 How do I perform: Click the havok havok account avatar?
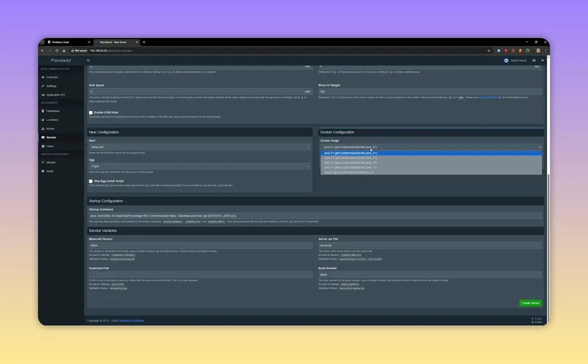click(x=506, y=60)
